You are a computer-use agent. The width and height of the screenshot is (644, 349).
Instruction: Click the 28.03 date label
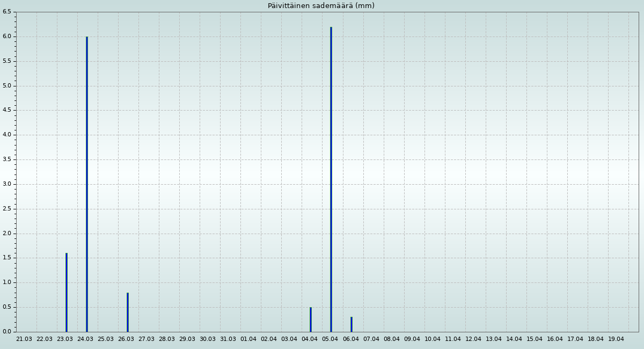[167, 339]
